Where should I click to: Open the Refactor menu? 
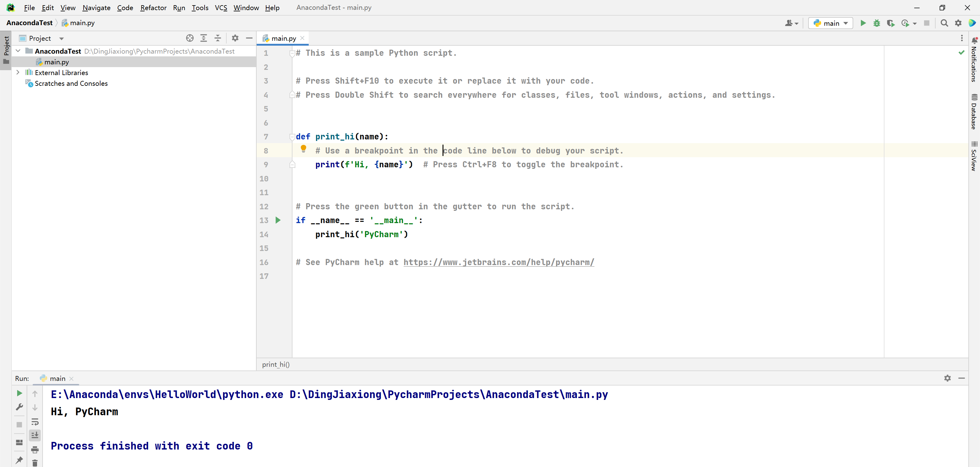153,8
